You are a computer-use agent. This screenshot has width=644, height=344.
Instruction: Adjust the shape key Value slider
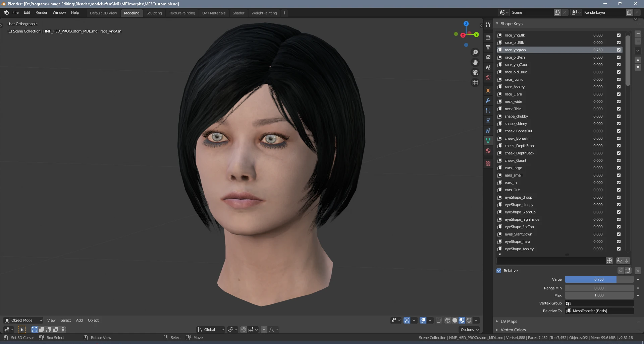[x=599, y=279]
